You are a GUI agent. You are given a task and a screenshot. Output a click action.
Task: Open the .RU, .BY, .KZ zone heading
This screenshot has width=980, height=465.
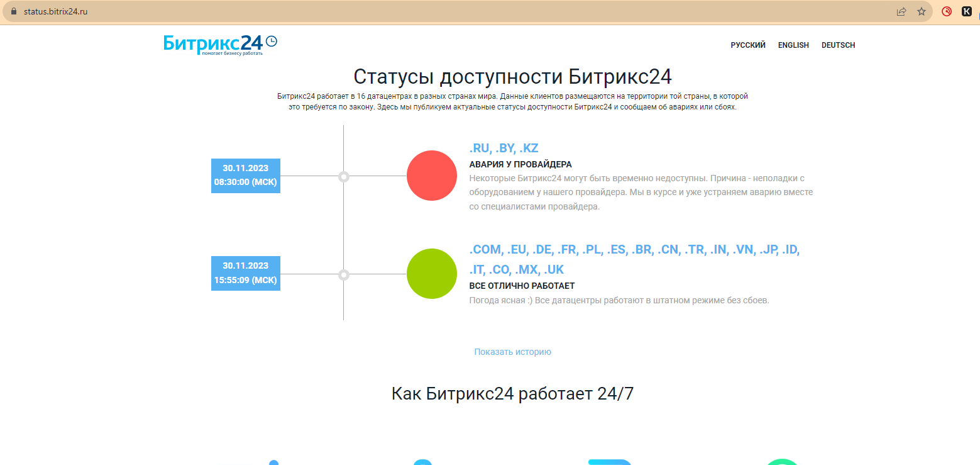tap(504, 148)
